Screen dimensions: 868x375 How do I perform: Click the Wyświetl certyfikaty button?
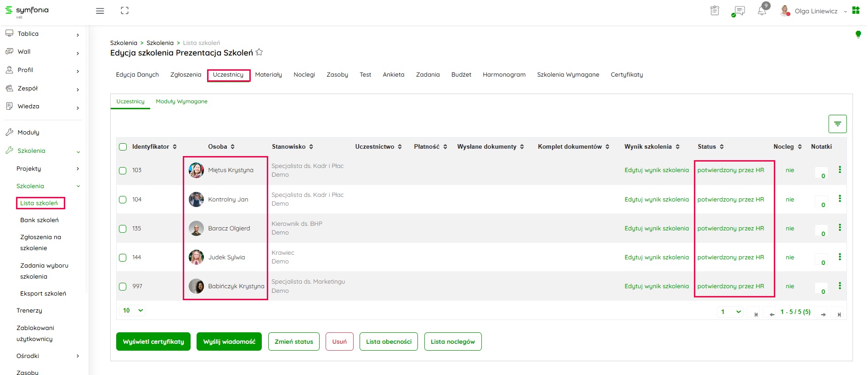pos(153,341)
